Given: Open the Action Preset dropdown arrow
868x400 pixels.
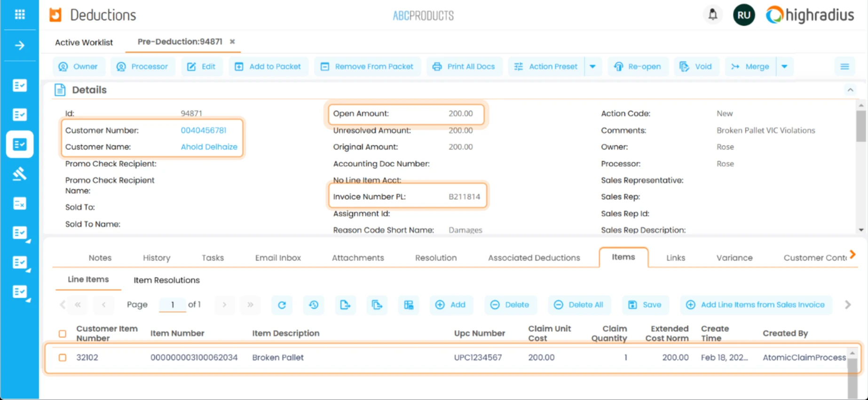Looking at the screenshot, I should tap(592, 67).
